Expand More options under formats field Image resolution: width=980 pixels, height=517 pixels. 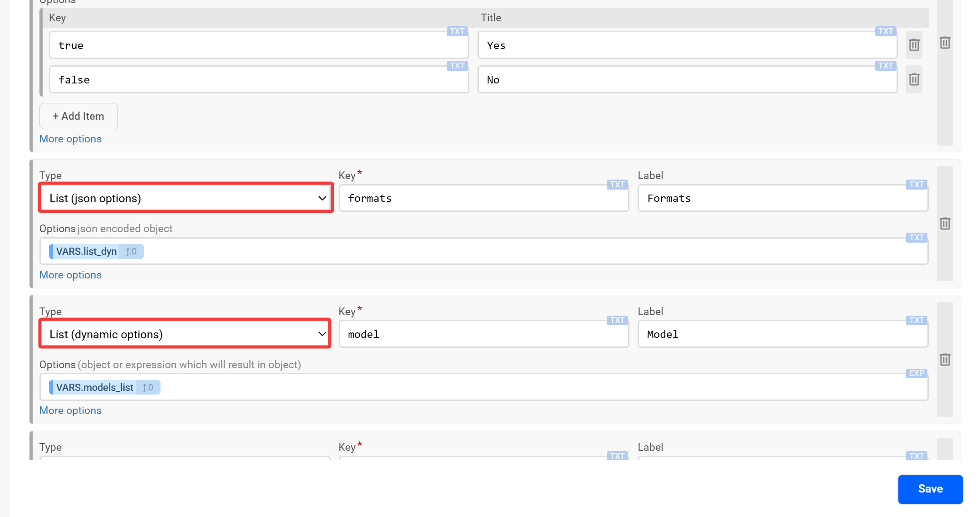point(70,275)
